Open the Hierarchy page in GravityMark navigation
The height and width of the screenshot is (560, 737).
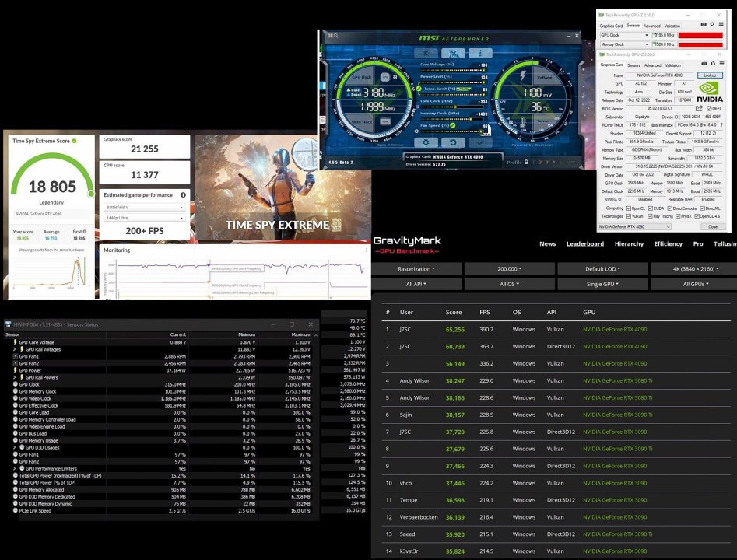(x=629, y=243)
